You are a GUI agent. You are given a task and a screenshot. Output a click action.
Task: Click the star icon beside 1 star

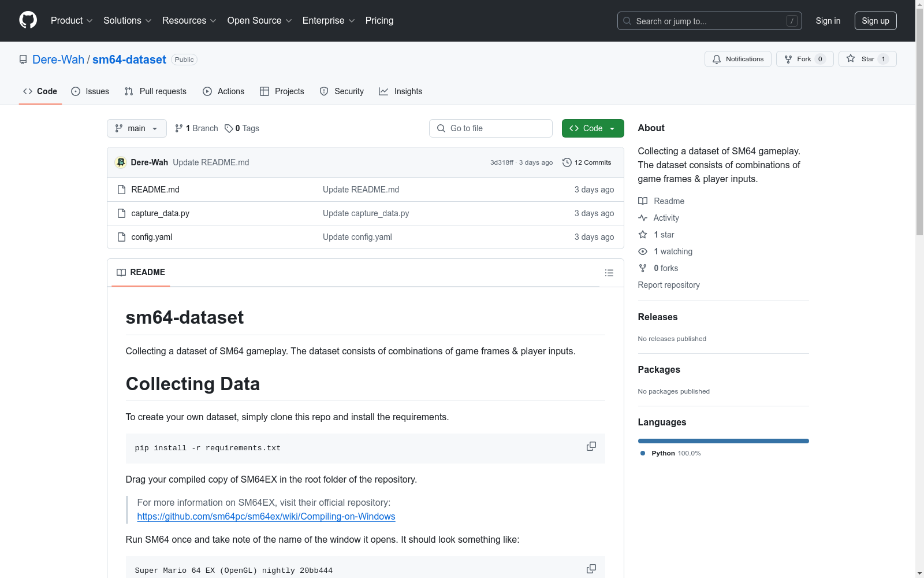point(643,235)
